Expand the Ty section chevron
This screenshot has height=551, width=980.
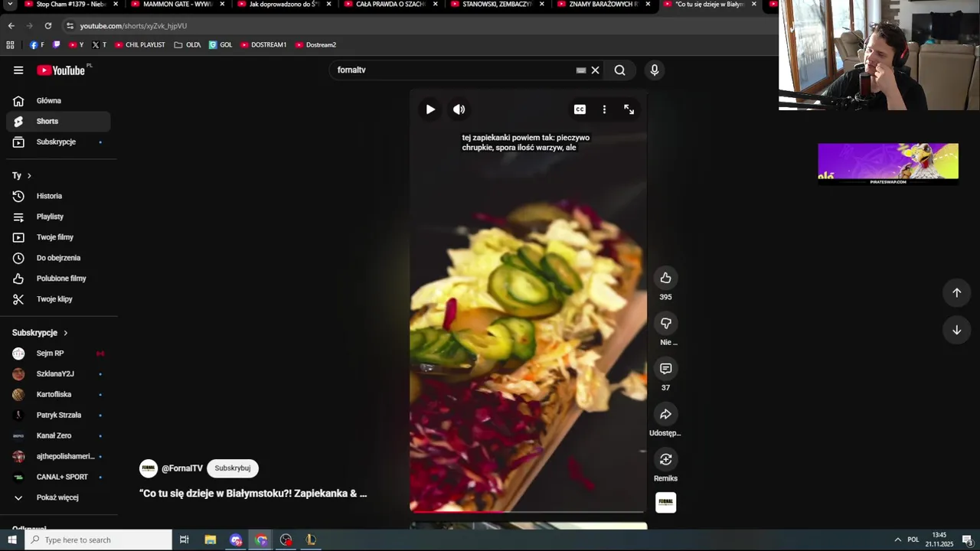[29, 176]
